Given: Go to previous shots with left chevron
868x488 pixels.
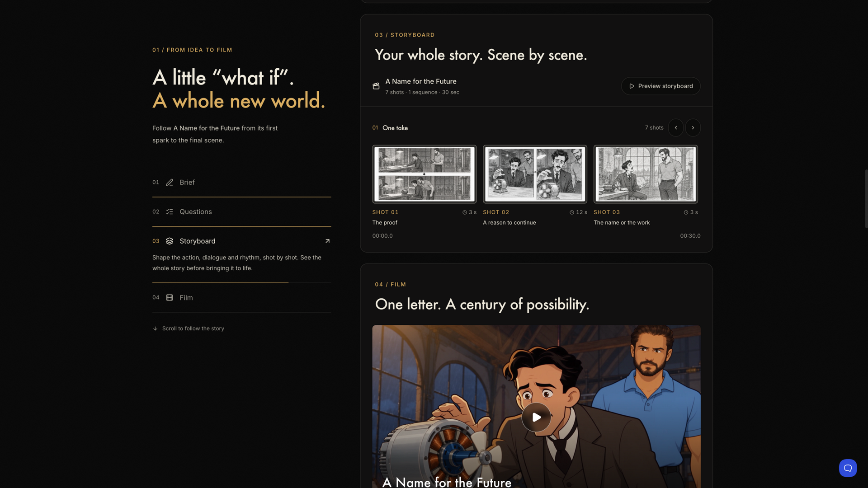Looking at the screenshot, I should [x=676, y=128].
